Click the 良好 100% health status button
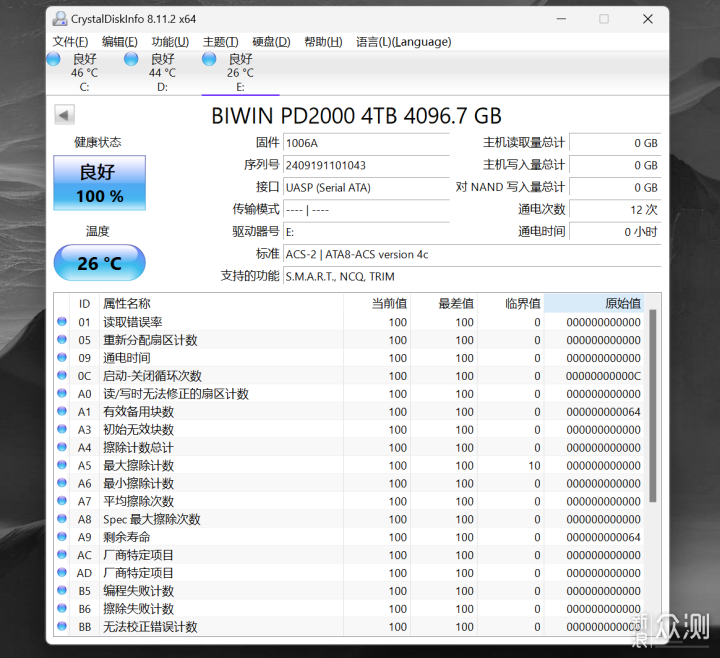 [99, 183]
